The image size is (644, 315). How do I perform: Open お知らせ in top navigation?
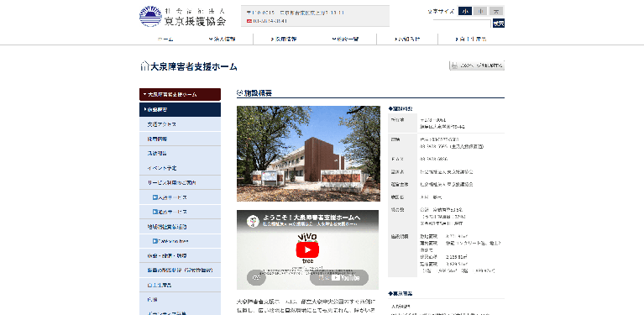coord(407,39)
